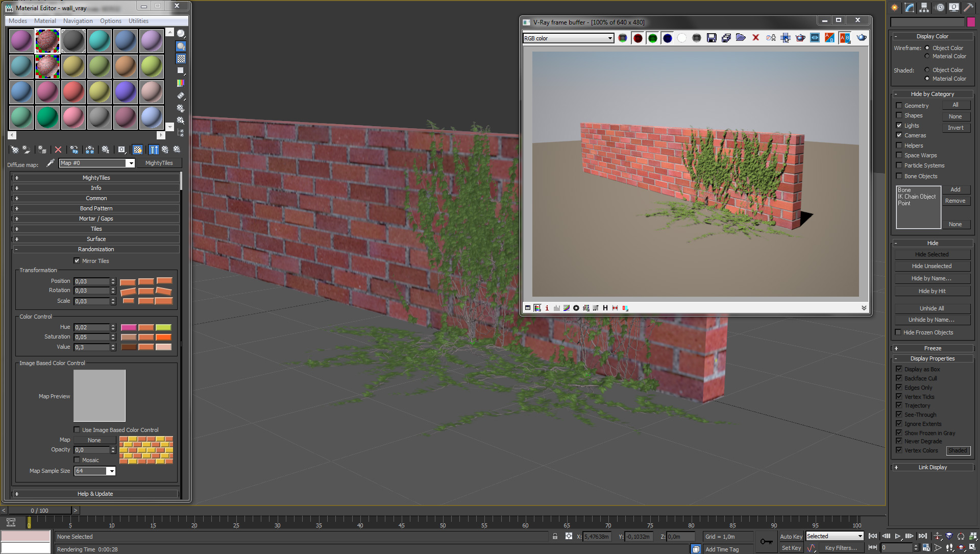Enable Use Image Based Color Control

77,430
